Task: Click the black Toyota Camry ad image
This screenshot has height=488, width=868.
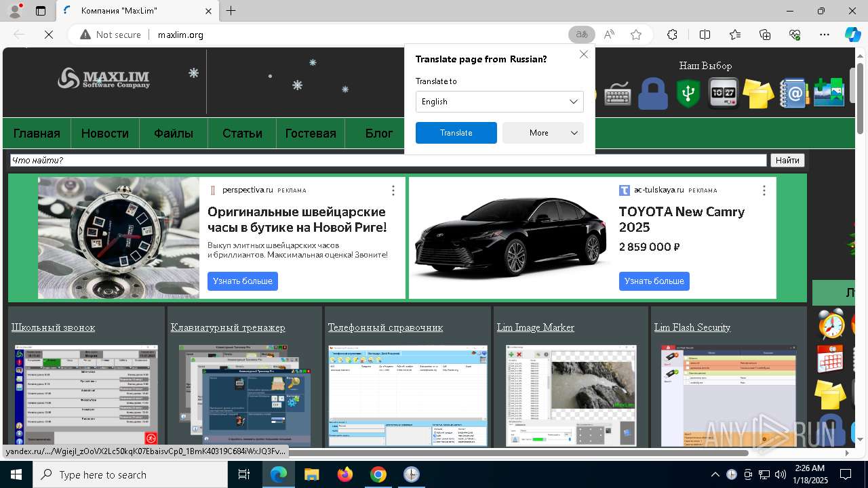Action: [509, 238]
